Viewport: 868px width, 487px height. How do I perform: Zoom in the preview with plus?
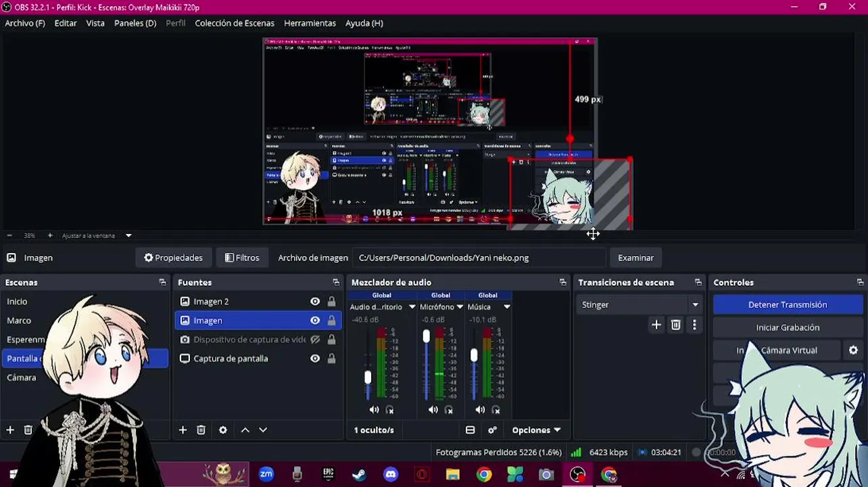(49, 235)
